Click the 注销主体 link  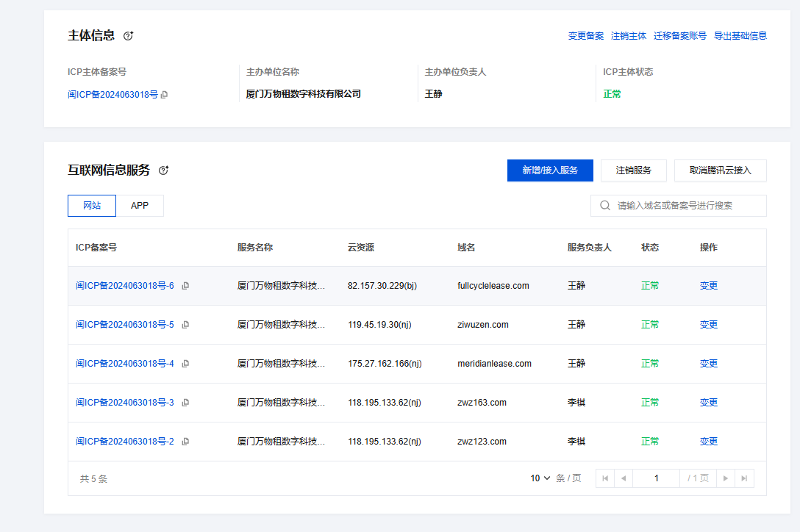pos(629,36)
